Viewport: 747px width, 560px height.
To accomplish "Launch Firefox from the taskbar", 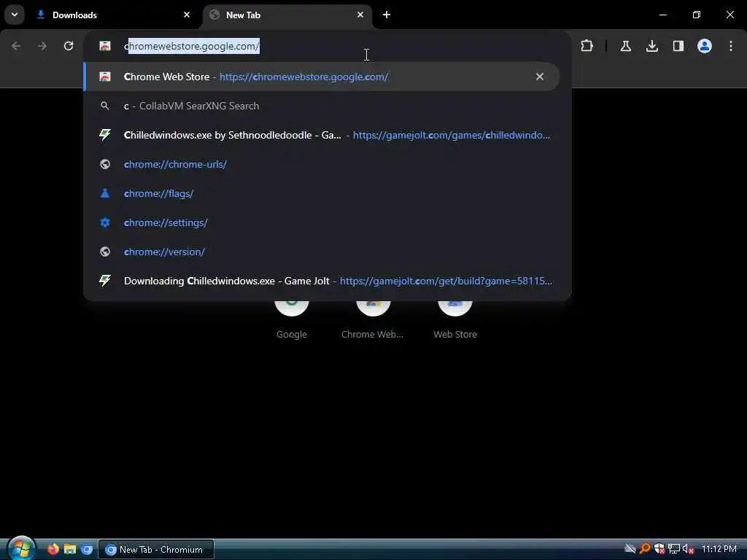I will [x=53, y=549].
